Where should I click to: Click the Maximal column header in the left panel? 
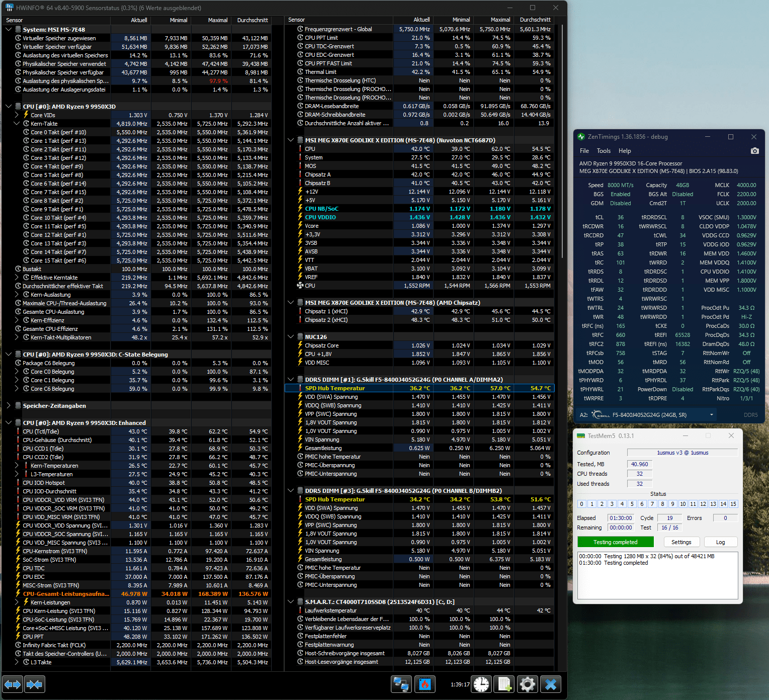(211, 20)
